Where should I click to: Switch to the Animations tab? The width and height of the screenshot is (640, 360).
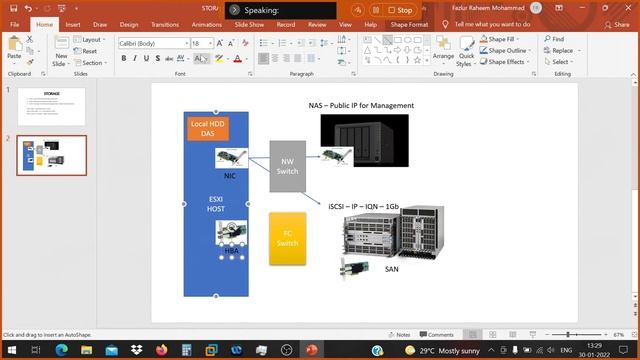[x=207, y=24]
